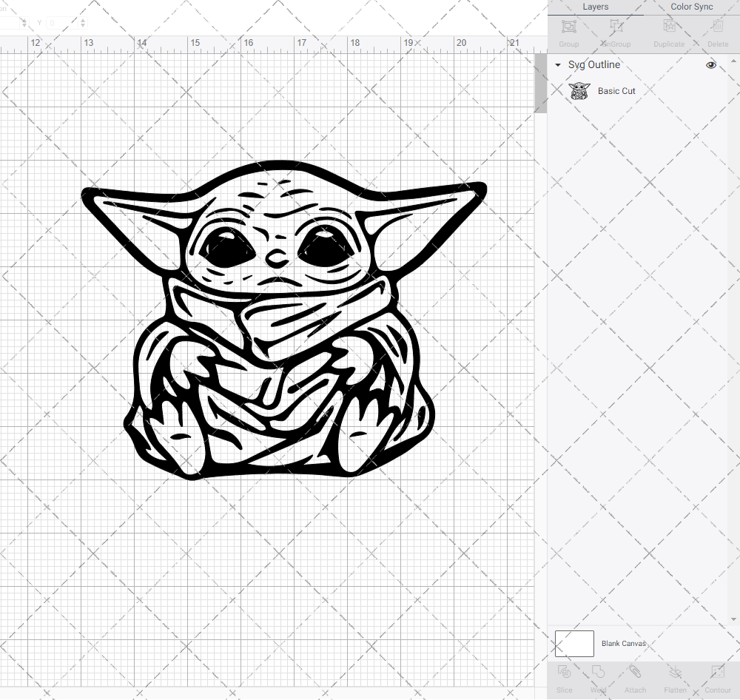Viewport: 740px width, 700px height.
Task: Select the Weld tool icon
Action: [x=598, y=671]
